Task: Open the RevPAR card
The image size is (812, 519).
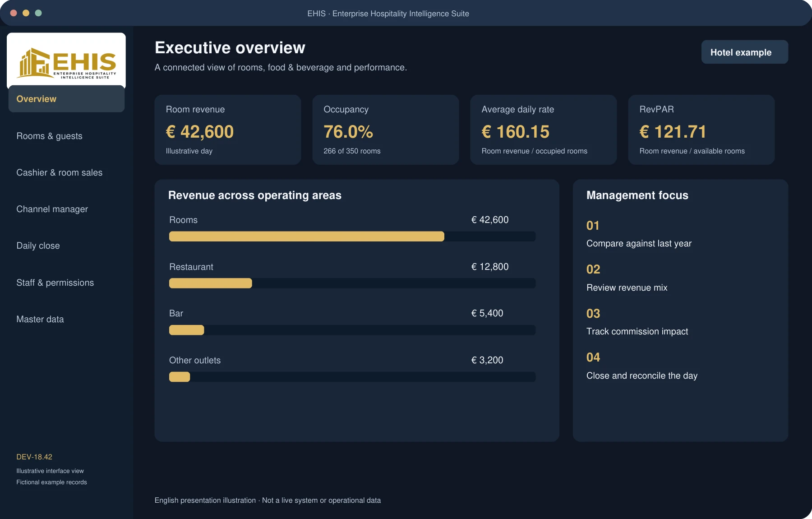Action: click(x=701, y=130)
